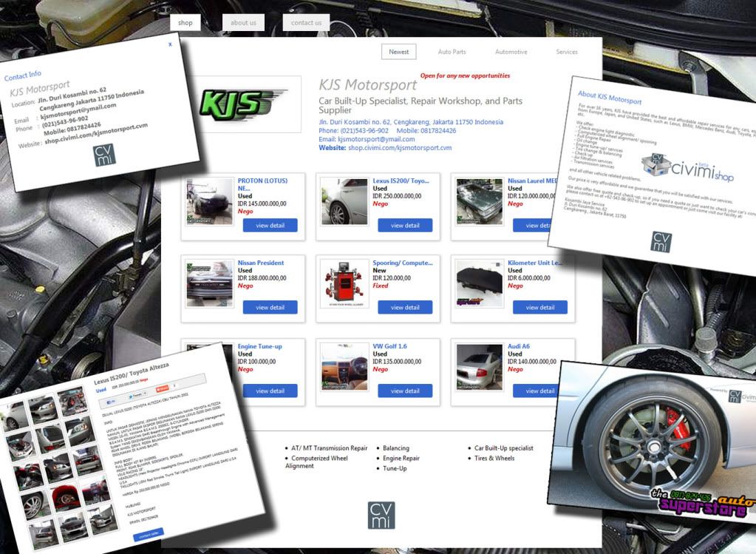Image resolution: width=756 pixels, height=554 pixels.
Task: Select the Auto Parts category tab
Action: point(452,52)
